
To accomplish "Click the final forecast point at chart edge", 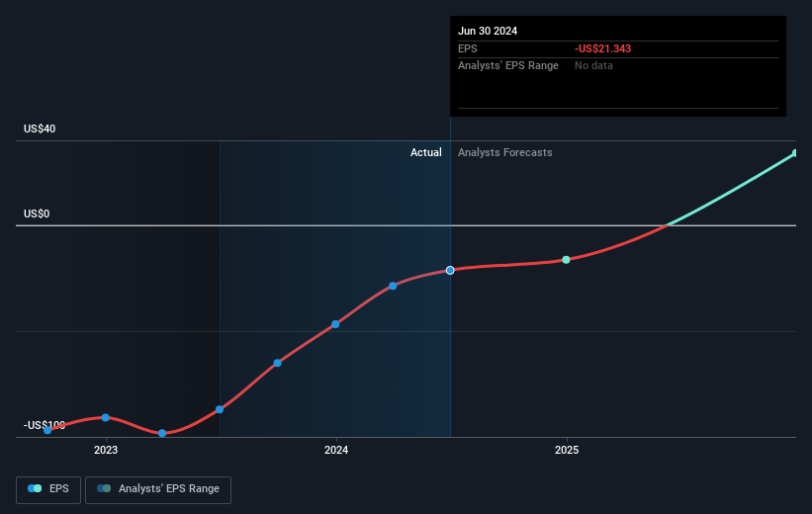I will click(795, 153).
